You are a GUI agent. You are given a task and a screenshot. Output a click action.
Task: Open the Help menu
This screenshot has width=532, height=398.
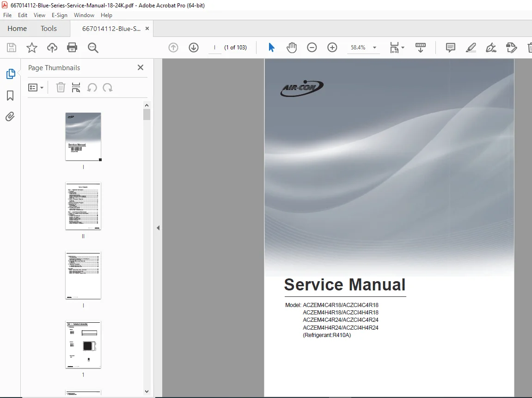(106, 15)
